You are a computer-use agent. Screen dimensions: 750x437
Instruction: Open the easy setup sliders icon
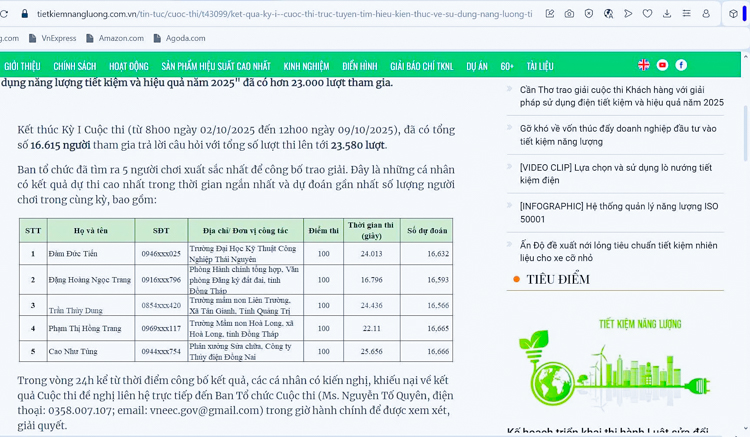686,14
